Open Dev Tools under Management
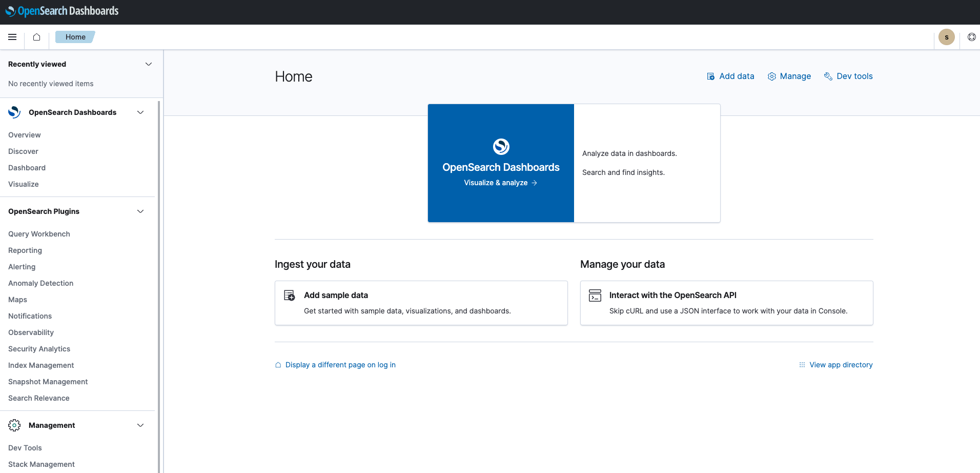980x473 pixels. click(x=25, y=448)
